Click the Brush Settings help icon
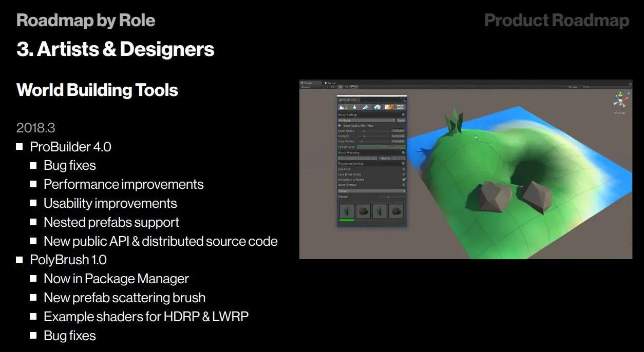This screenshot has width=644, height=352. pos(403,114)
